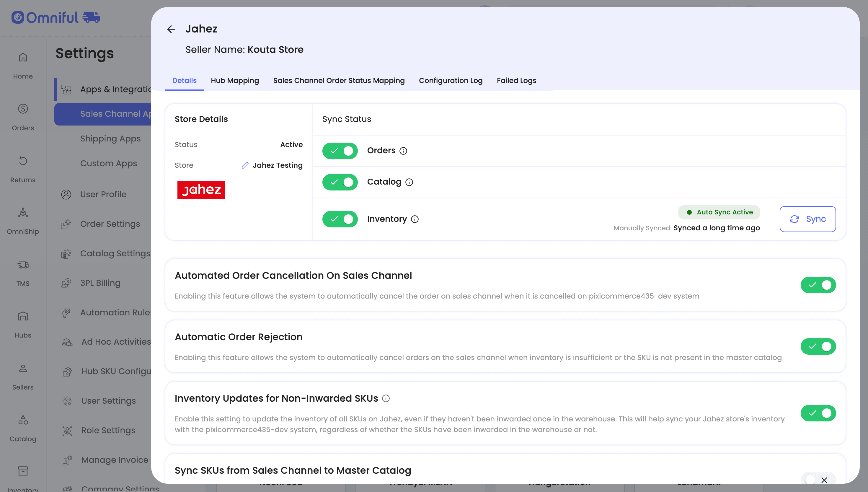868x492 pixels.
Task: Toggle Automatic Order Rejection off
Action: (x=818, y=346)
